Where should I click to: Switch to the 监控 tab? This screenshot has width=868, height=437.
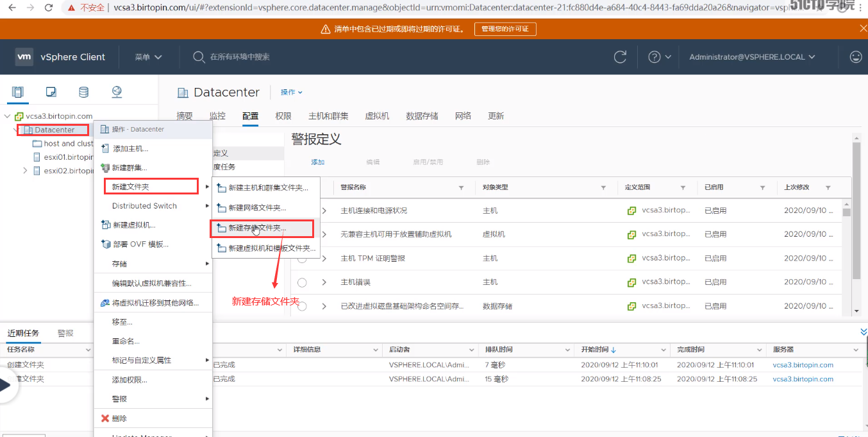[x=217, y=116]
